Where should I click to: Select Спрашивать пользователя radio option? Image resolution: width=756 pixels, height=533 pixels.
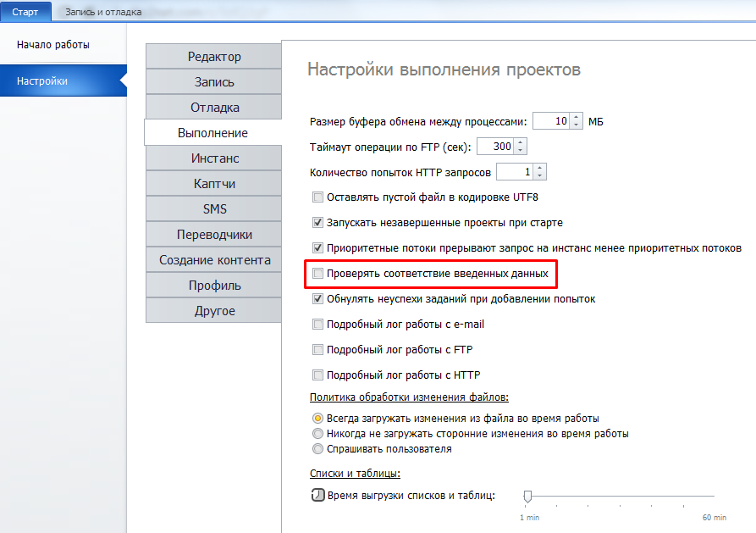tap(317, 449)
